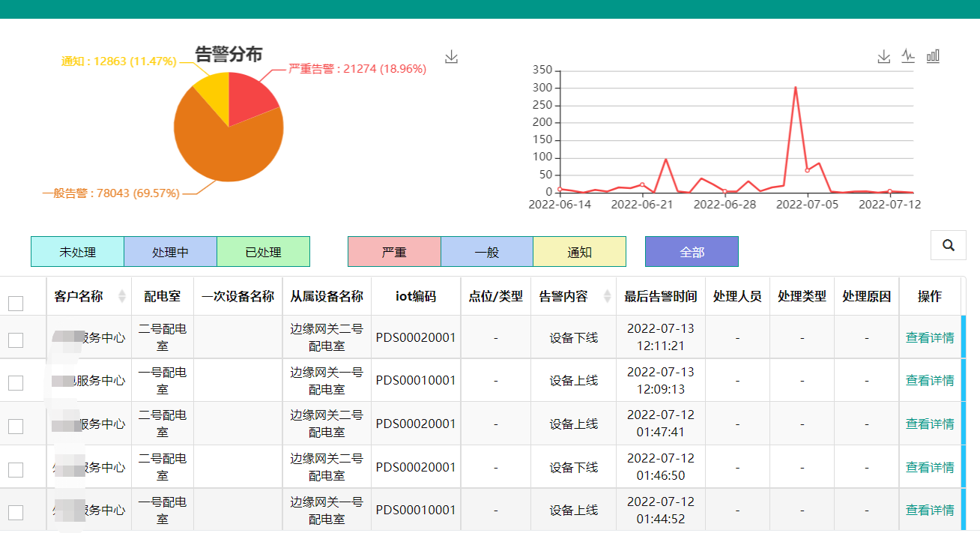Download the pie chart as image
Screen dimensions: 980x533
pos(451,57)
